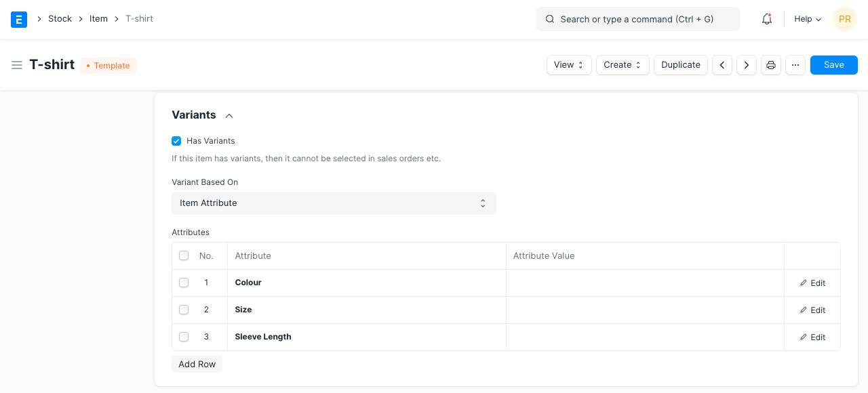Click the ERPNext home logo icon
Screen dimensions: 868x393
(19, 19)
